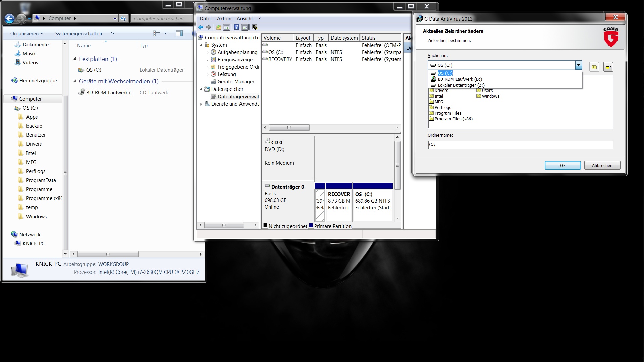644x362 pixels.
Task: Open the ProgramData folder in Explorer sidebar
Action: pos(41,180)
